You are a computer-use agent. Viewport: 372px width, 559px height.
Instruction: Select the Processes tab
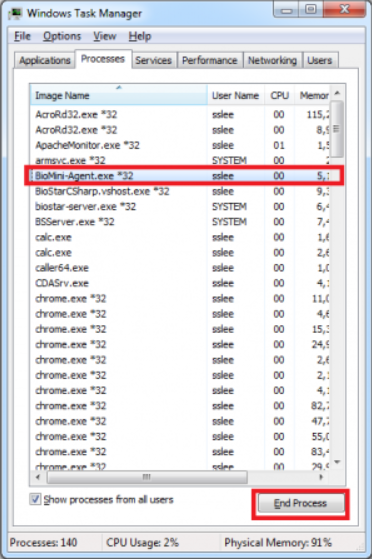coord(103,59)
